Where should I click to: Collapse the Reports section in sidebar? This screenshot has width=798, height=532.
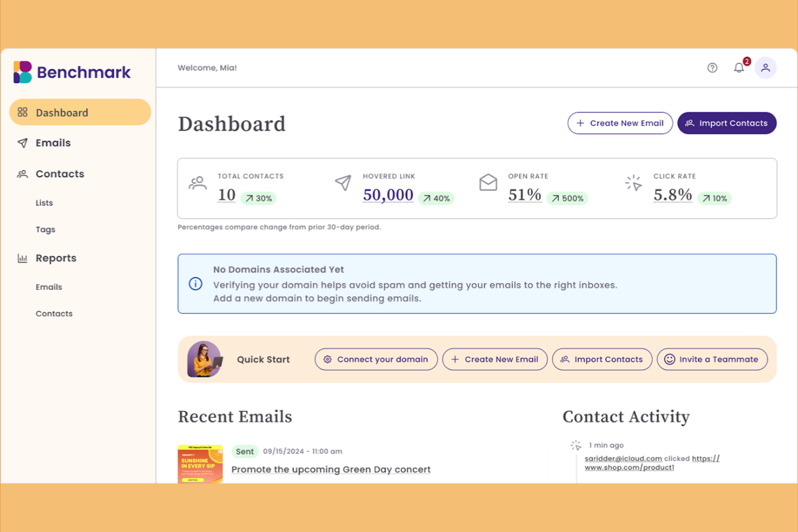pyautogui.click(x=56, y=258)
